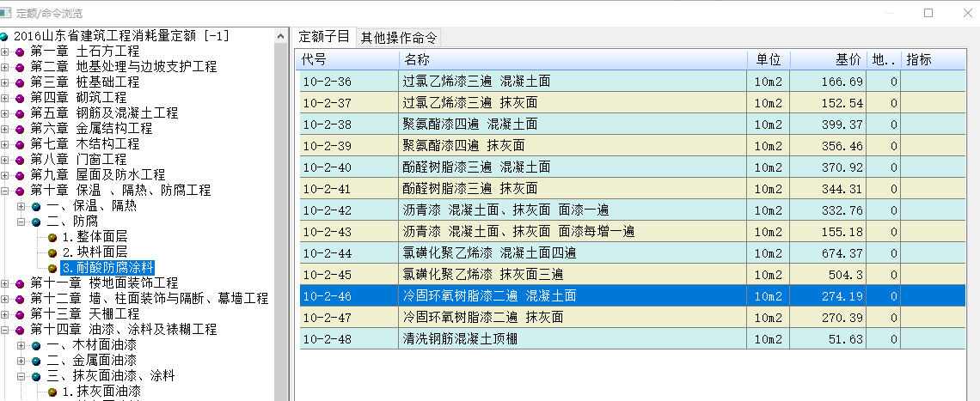The image size is (980, 401).
Task: Click 定额/命令浏览 window title icon
Action: (5, 13)
